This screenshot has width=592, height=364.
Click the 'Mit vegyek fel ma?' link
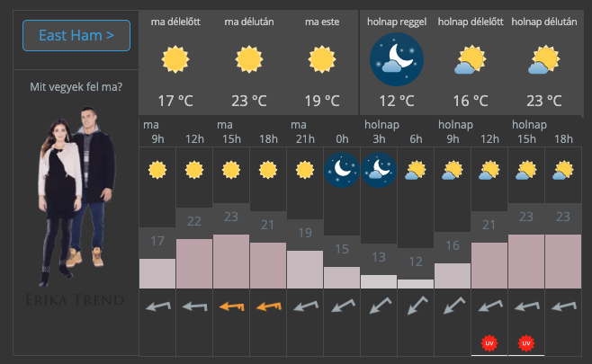[76, 87]
